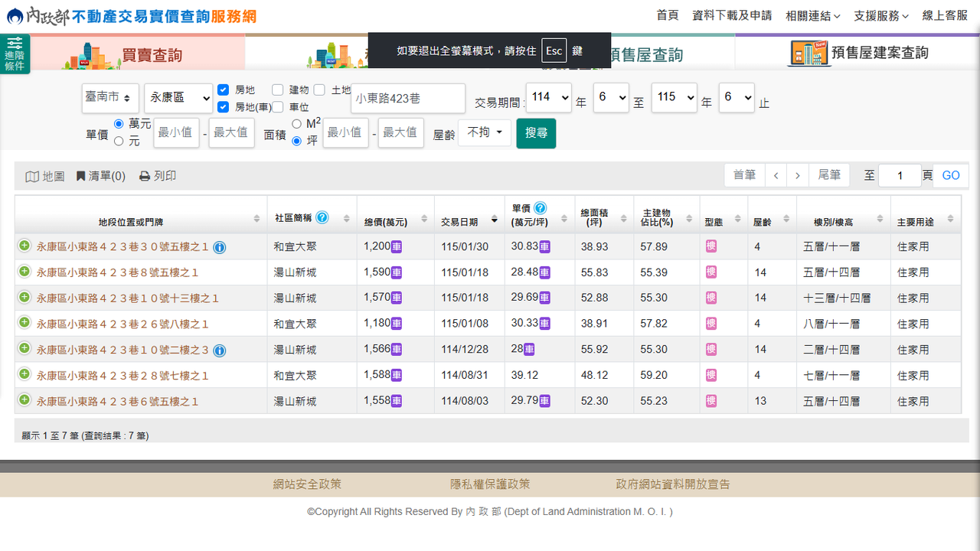This screenshot has height=551, width=980.
Task: Open the 網站安全政策 footer link
Action: coord(308,484)
